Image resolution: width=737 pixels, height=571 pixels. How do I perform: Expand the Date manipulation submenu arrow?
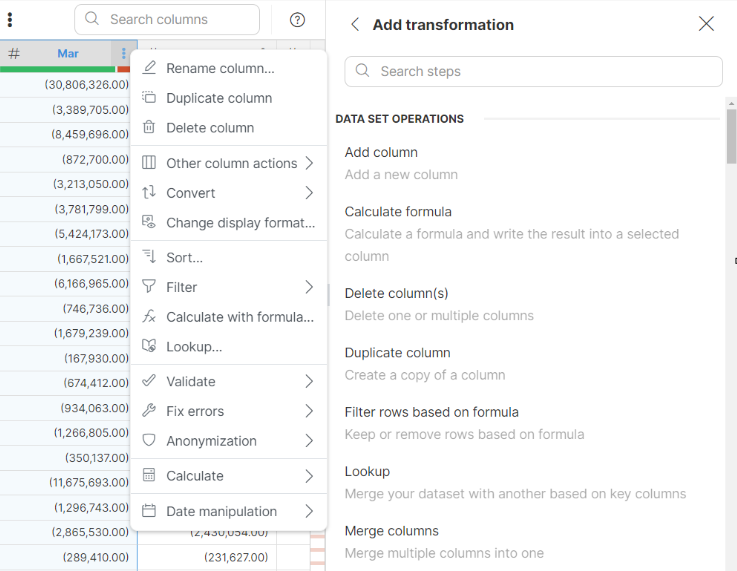(x=309, y=511)
